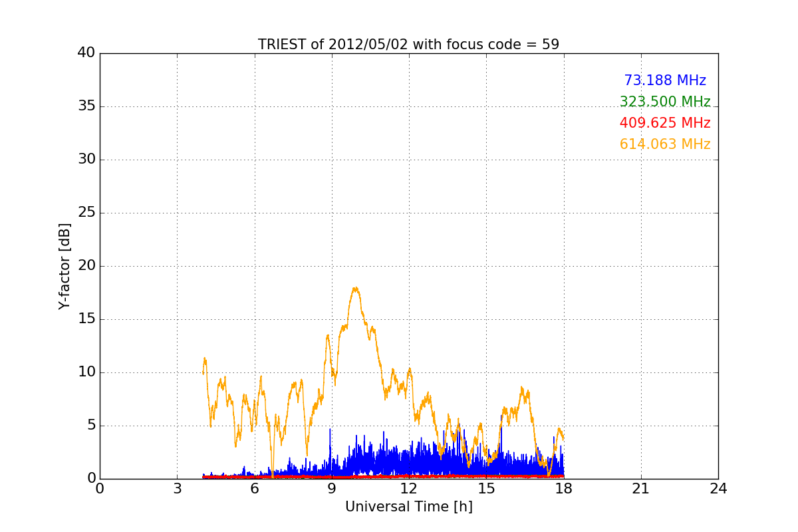The image size is (798, 532).
Task: Click x-axis tick value 24
Action: click(718, 489)
